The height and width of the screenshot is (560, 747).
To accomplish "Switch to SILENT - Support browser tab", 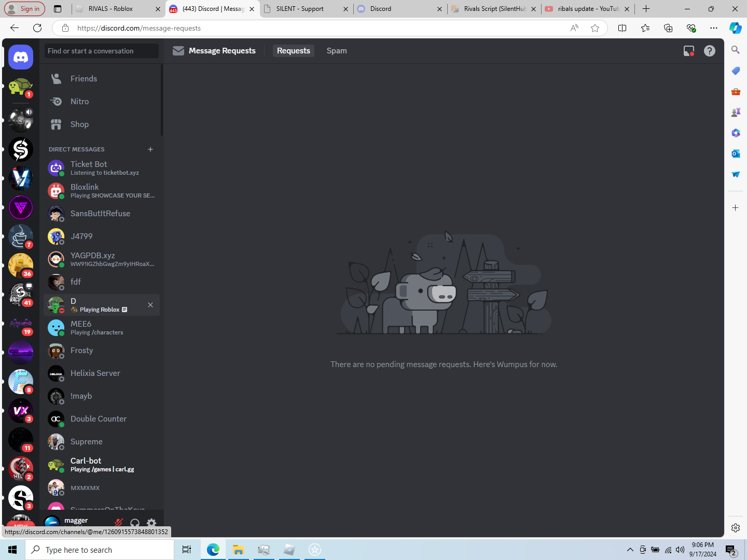I will (306, 9).
